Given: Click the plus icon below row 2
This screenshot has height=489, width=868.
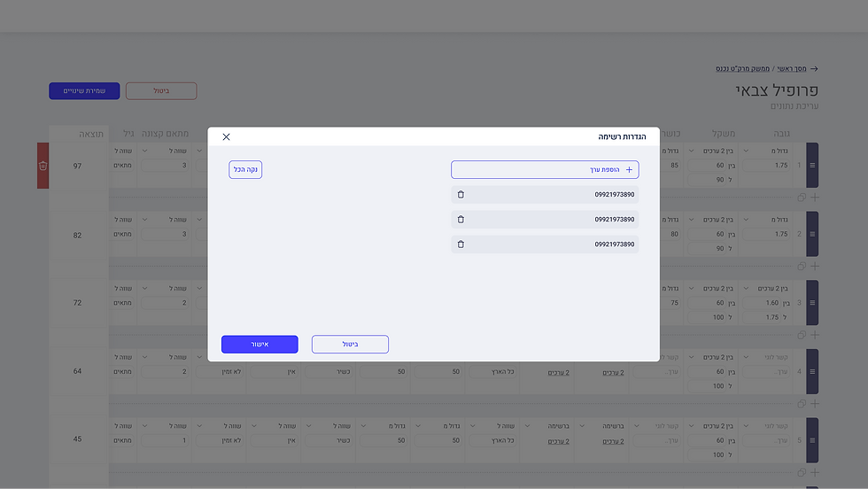Looking at the screenshot, I should [x=815, y=266].
